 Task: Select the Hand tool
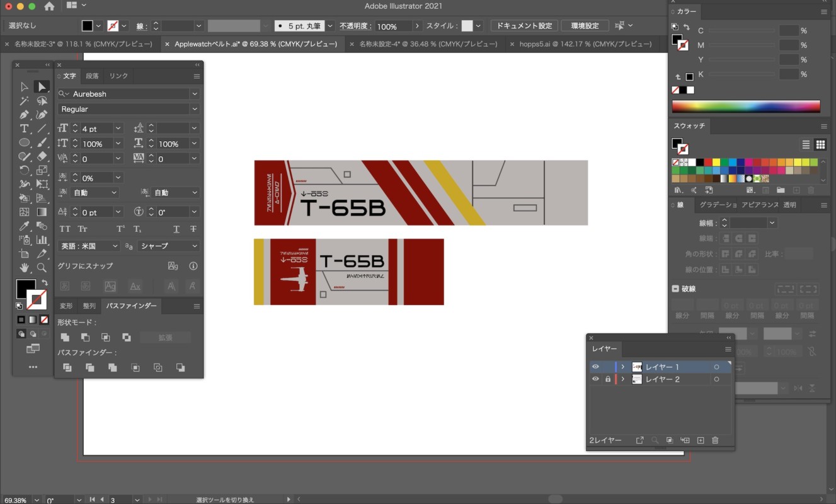24,268
